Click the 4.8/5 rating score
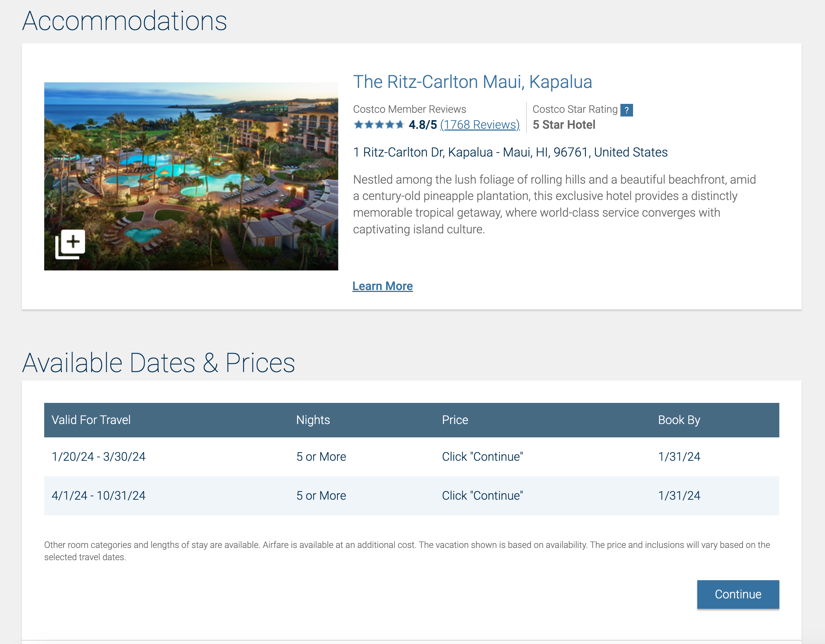 (x=422, y=125)
